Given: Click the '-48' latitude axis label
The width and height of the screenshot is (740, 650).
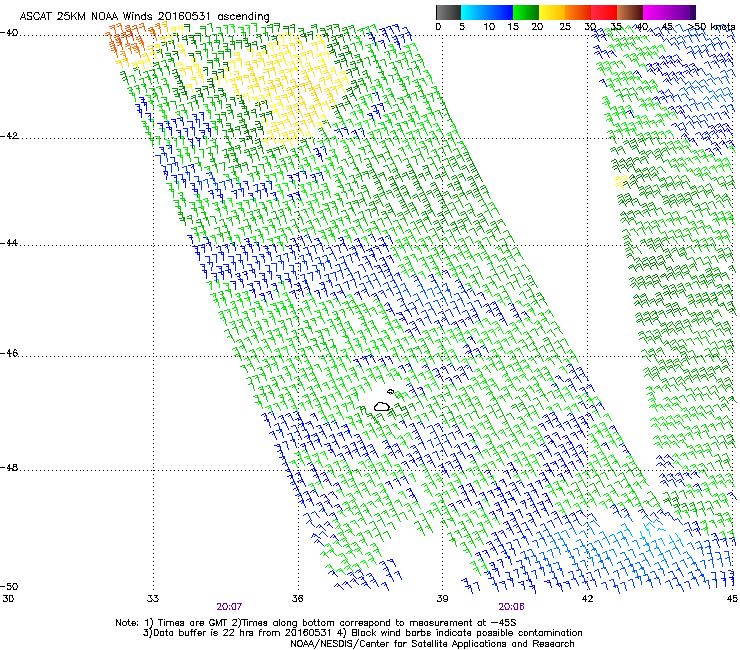Looking at the screenshot, I should (x=9, y=467).
